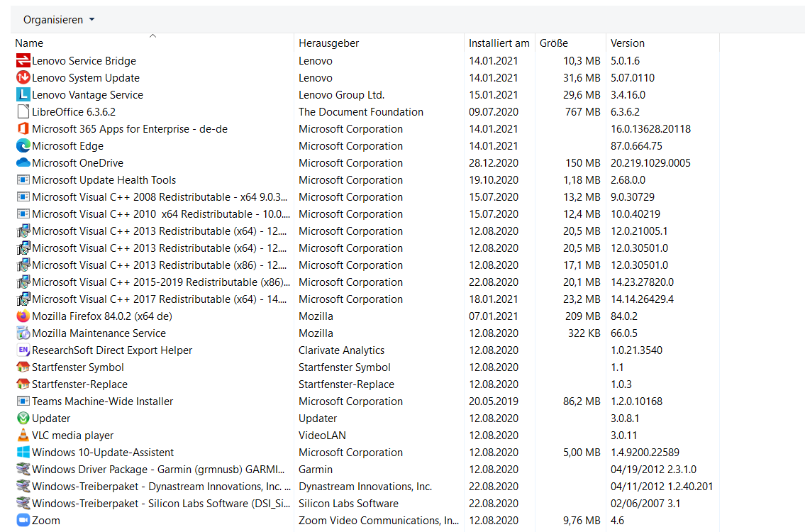
Task: Click version 1.4.9200.22589 cell
Action: coord(645,452)
